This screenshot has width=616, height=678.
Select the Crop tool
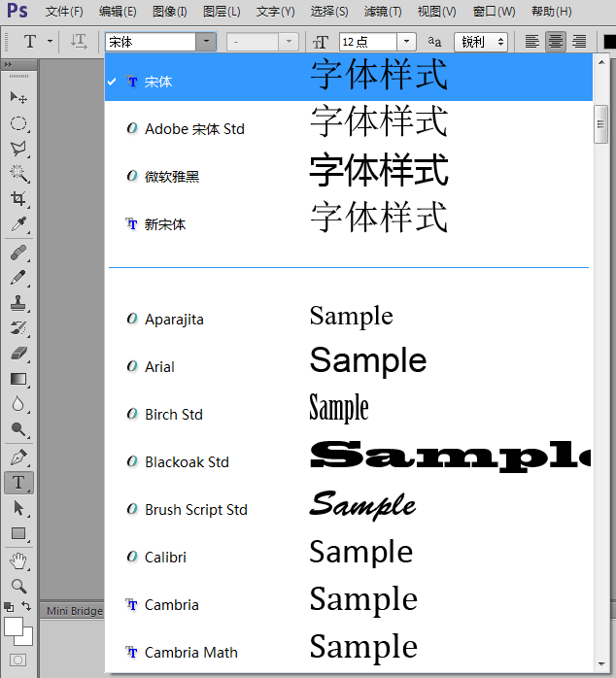pos(18,198)
